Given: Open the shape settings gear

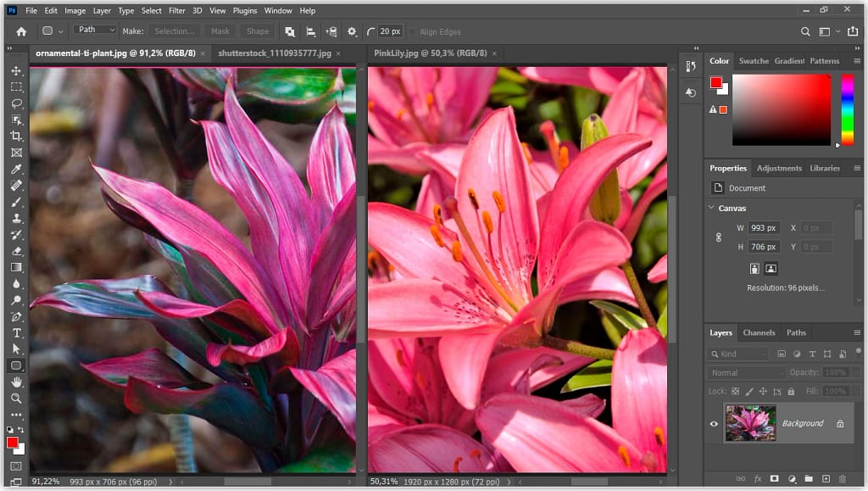Looking at the screenshot, I should click(352, 31).
